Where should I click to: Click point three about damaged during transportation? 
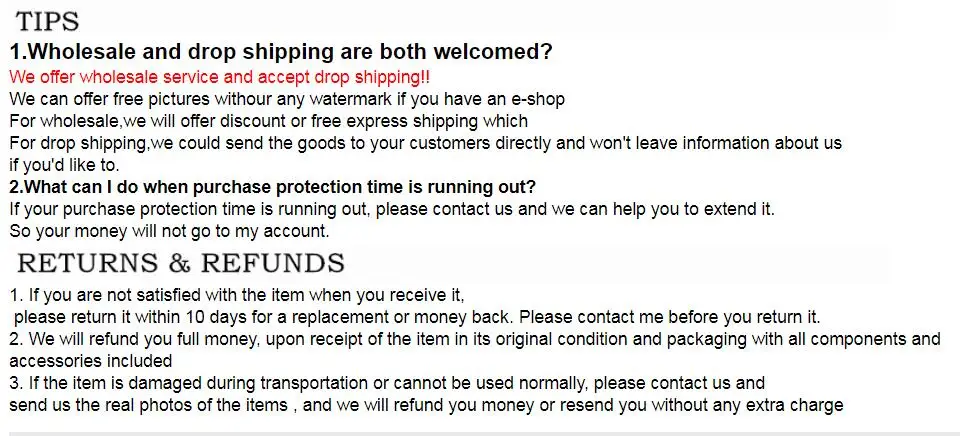point(387,383)
